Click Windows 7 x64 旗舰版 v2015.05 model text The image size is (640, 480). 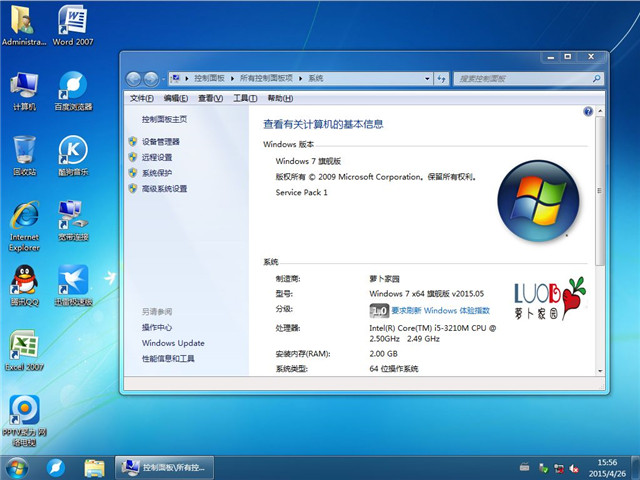427,294
